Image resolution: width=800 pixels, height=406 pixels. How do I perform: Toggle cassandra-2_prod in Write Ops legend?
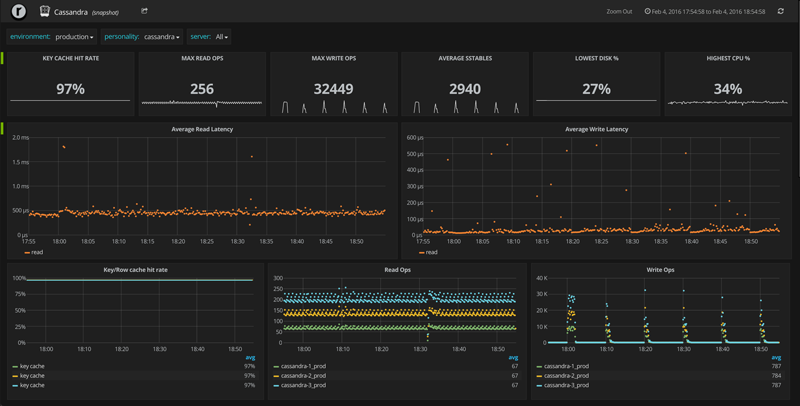point(566,375)
